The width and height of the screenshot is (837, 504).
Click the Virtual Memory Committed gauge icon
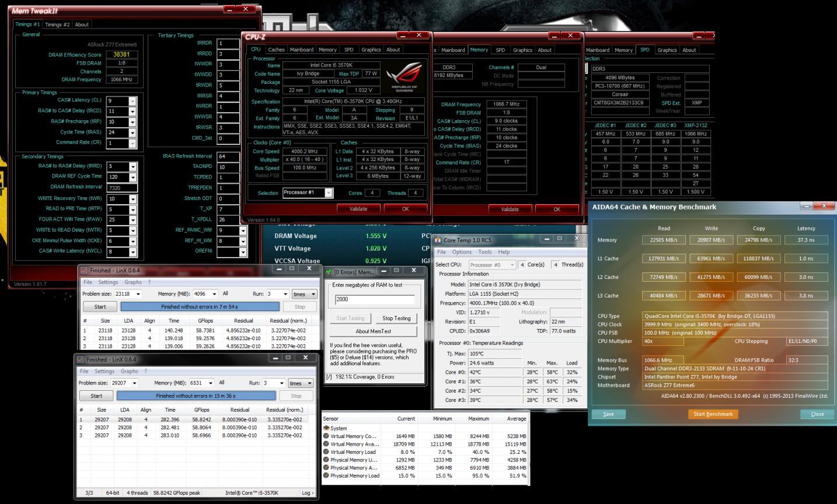326,436
